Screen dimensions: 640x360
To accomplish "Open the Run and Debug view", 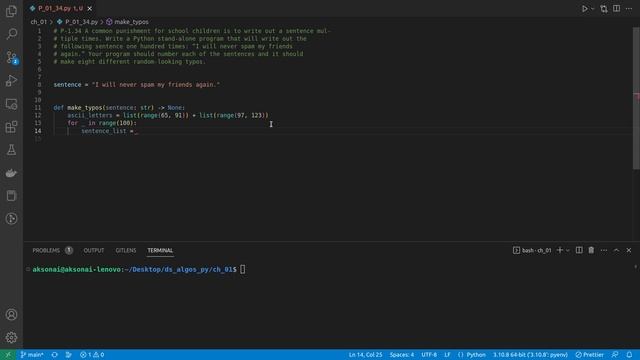I will pyautogui.click(x=11, y=80).
